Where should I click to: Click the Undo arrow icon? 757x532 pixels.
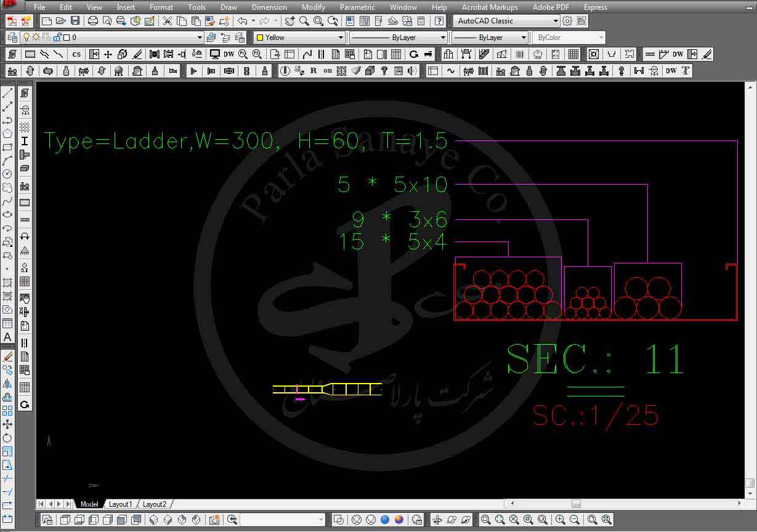coord(243,21)
